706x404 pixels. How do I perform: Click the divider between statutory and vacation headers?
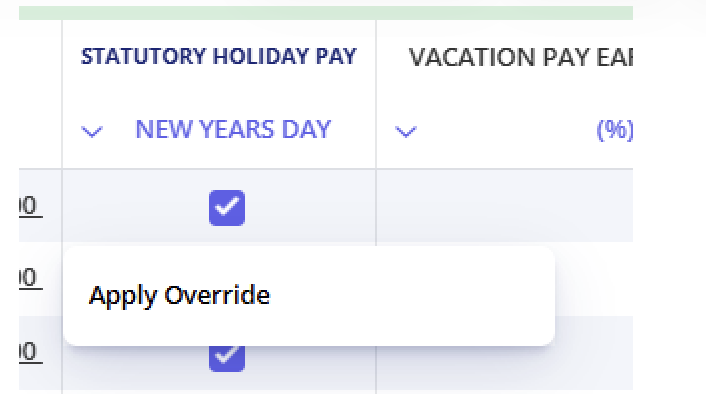pos(376,95)
